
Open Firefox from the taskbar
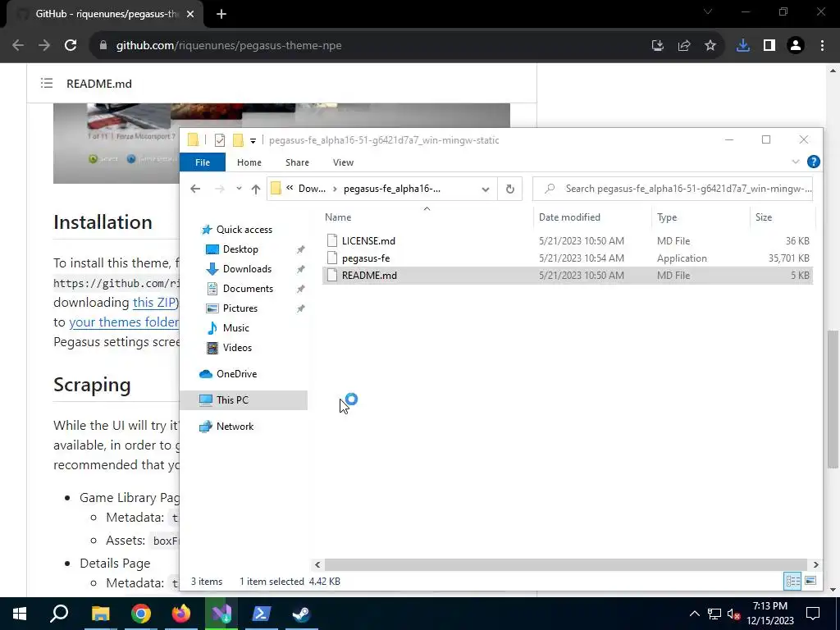[181, 614]
